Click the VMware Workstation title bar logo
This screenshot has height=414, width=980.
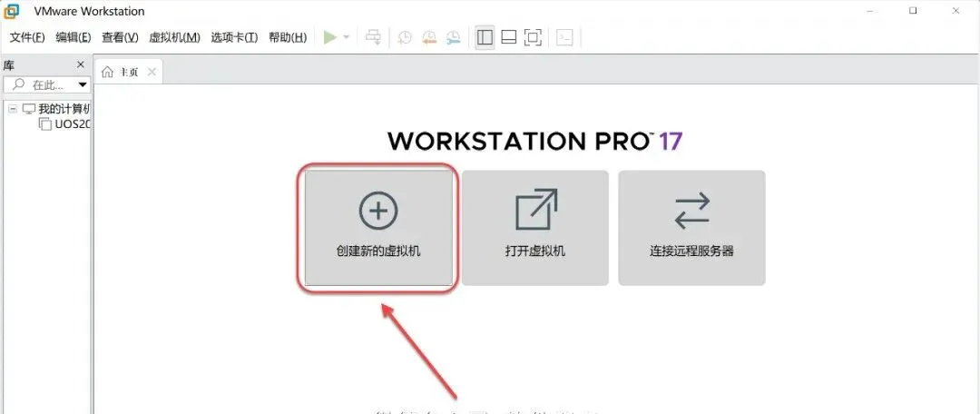pyautogui.click(x=11, y=11)
